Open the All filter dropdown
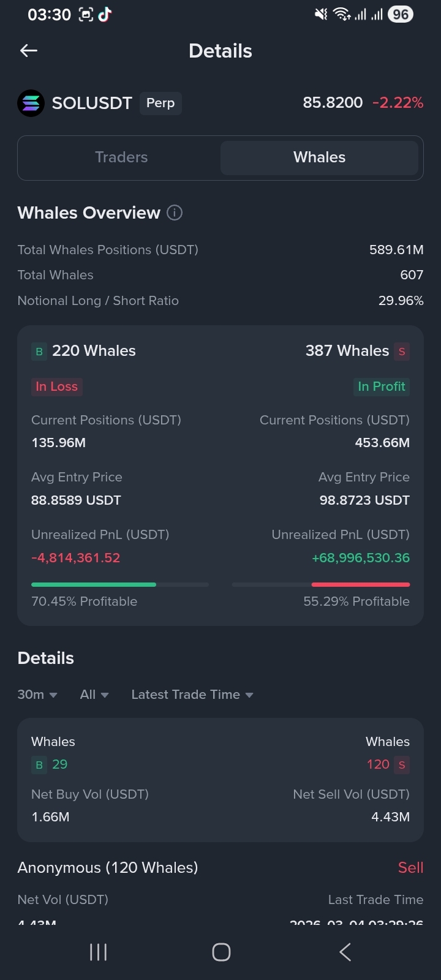Image resolution: width=441 pixels, height=980 pixels. pyautogui.click(x=94, y=695)
